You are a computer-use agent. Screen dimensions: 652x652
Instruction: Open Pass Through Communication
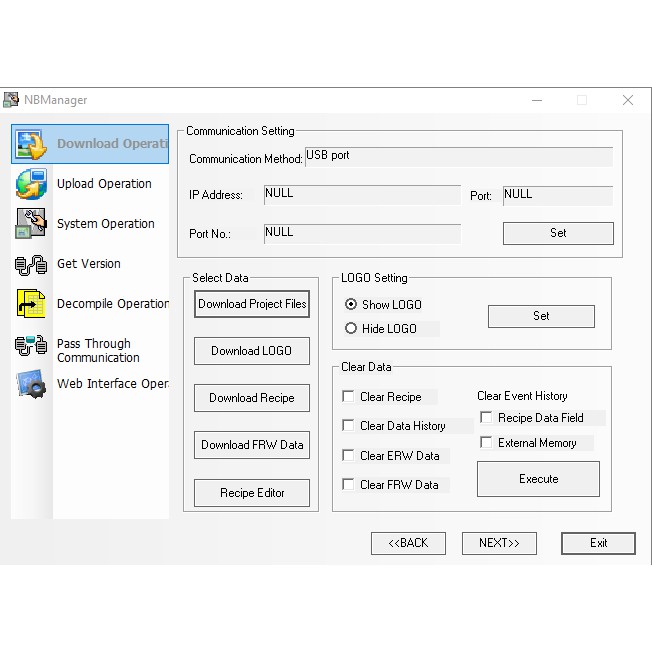pyautogui.click(x=98, y=351)
